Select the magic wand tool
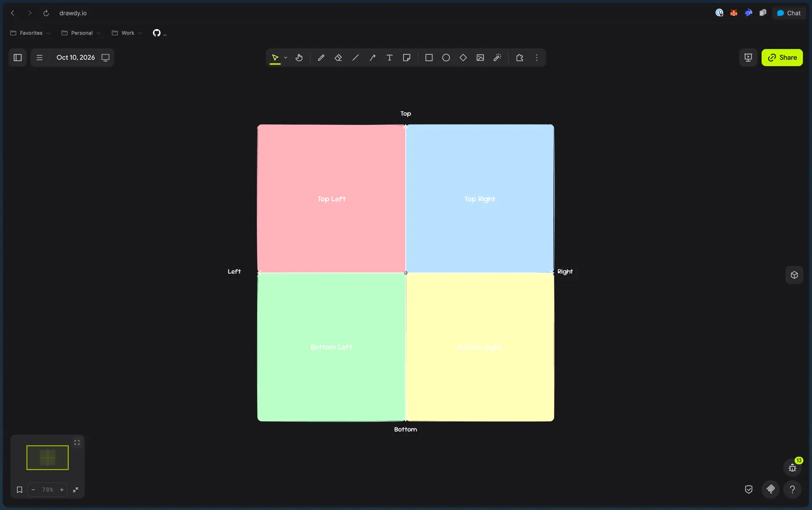Viewport: 812px width, 510px height. [497, 58]
